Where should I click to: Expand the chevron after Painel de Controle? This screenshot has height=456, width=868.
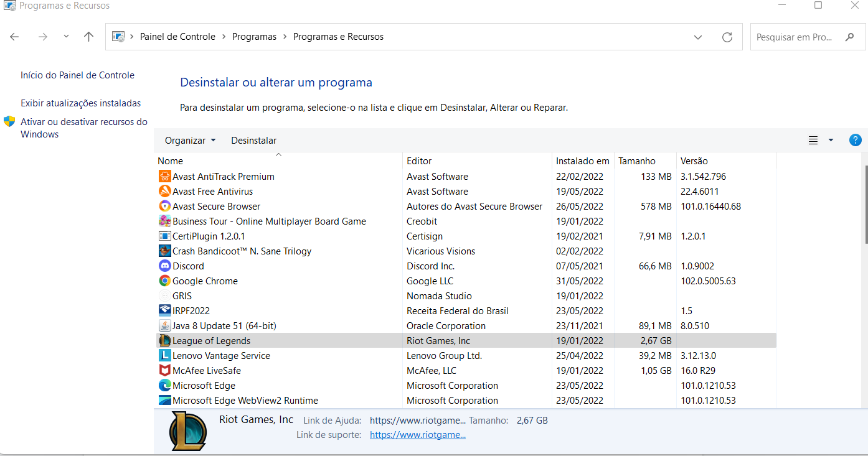click(x=224, y=37)
